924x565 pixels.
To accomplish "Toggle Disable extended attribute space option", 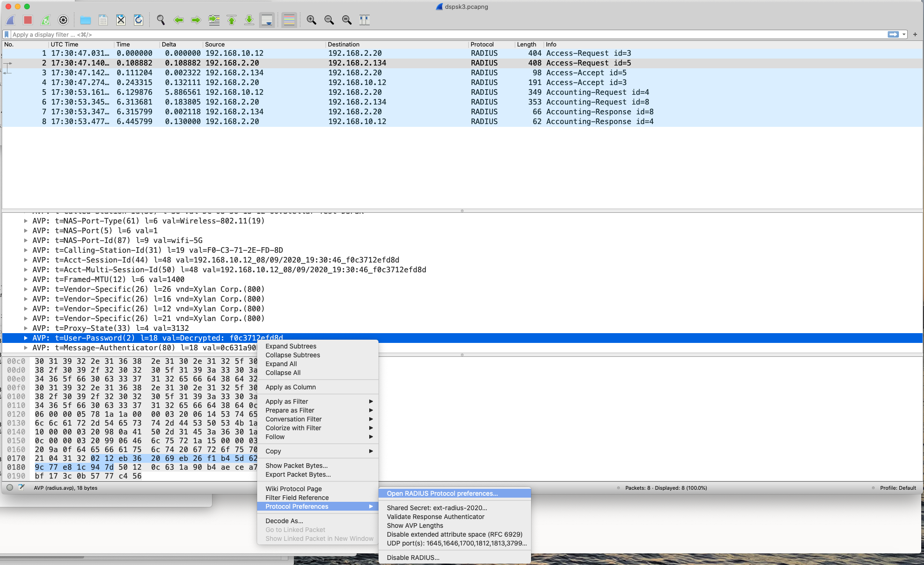I will click(x=454, y=534).
